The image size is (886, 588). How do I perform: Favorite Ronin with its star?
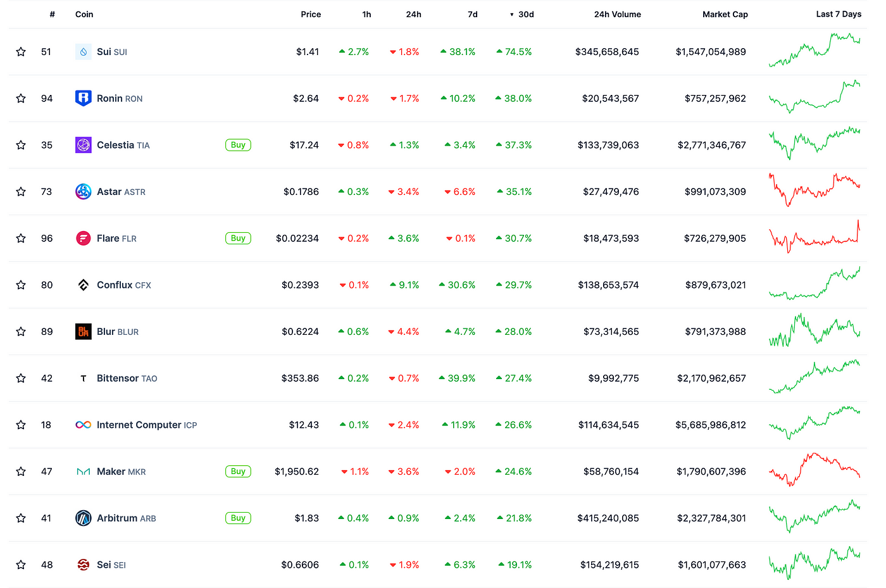[21, 98]
